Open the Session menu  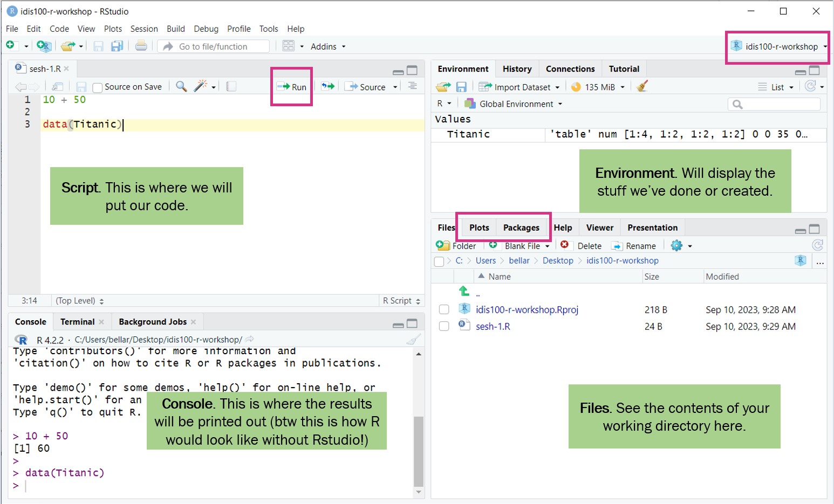[x=144, y=29]
